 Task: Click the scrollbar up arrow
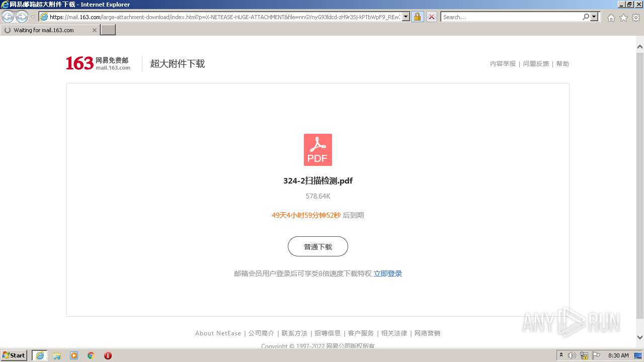coord(639,47)
